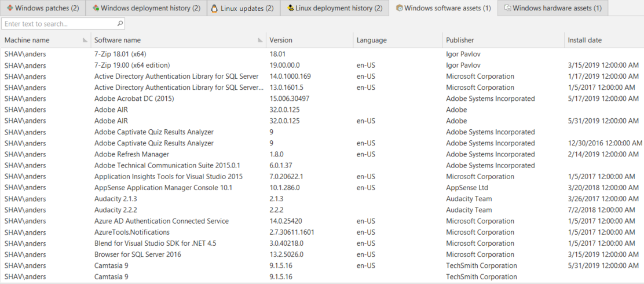
Task: Click version 15.006.30497 cell
Action: [289, 99]
